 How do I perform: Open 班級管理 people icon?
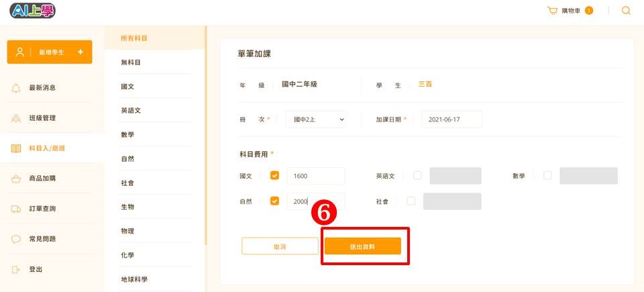[x=15, y=118]
